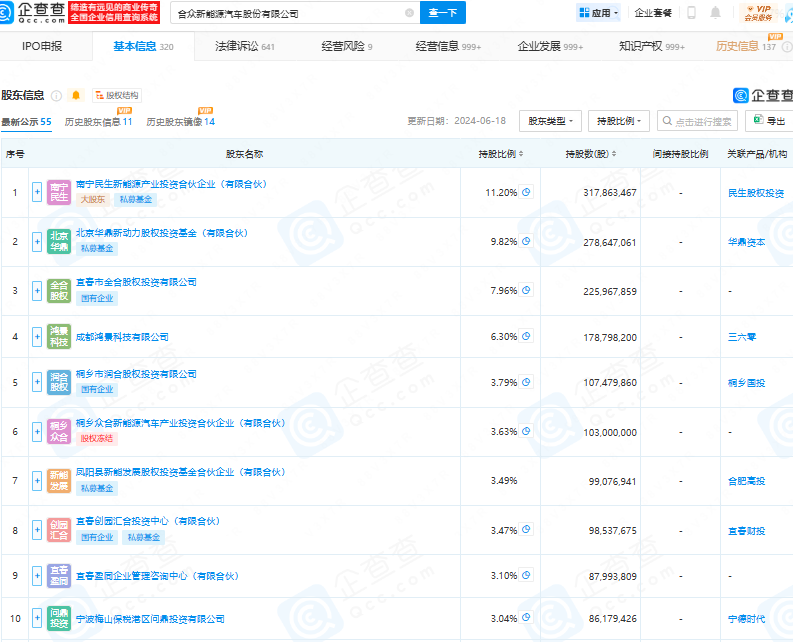Click the 股权冻结 tag on row 6
The height and width of the screenshot is (642, 793).
tap(97, 438)
